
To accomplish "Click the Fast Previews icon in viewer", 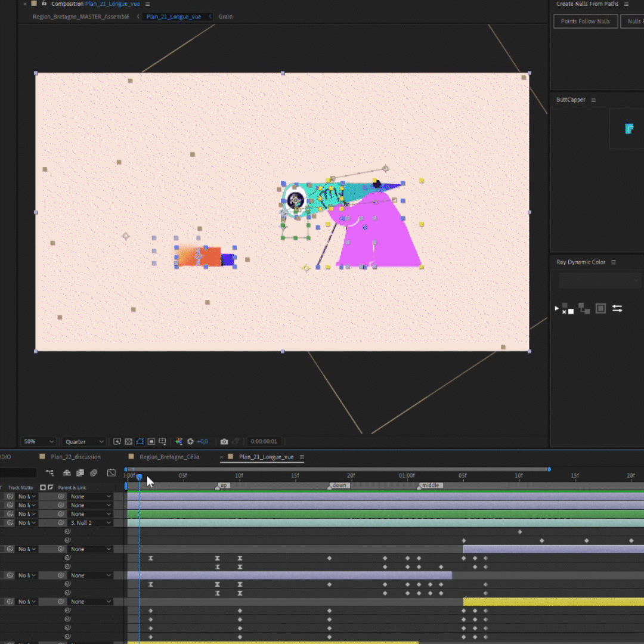I will pos(117,441).
